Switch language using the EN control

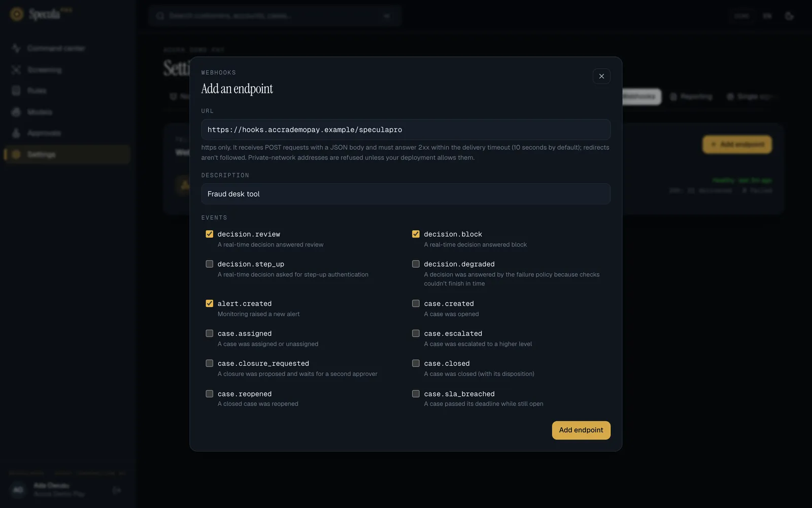pyautogui.click(x=767, y=16)
